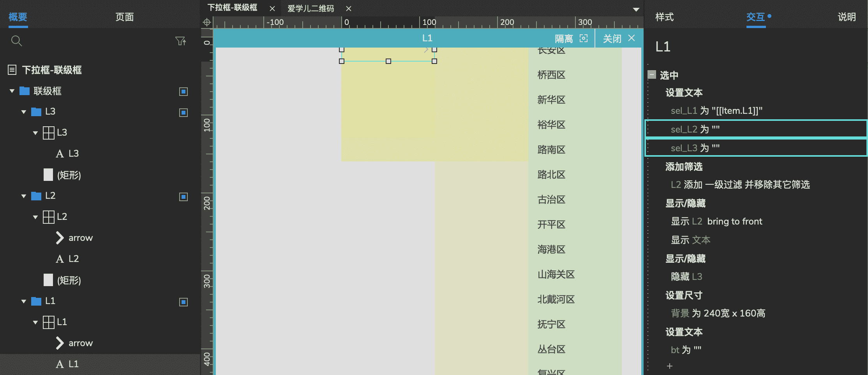868x375 pixels.
Task: Add a new action with the plus button
Action: [670, 366]
